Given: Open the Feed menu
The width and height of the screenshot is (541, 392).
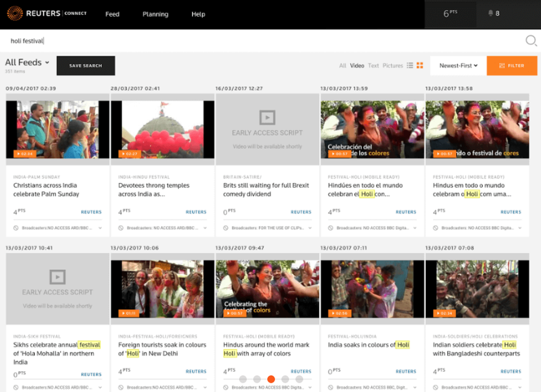Looking at the screenshot, I should click(x=112, y=14).
